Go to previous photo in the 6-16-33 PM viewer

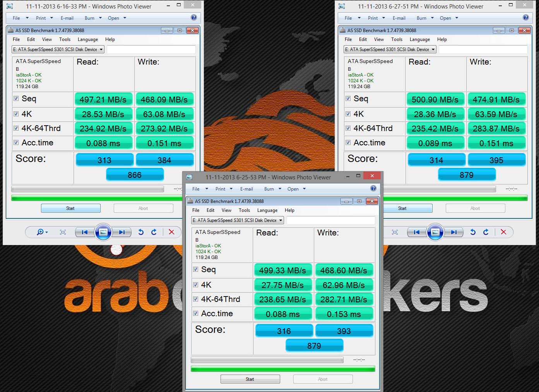point(85,232)
